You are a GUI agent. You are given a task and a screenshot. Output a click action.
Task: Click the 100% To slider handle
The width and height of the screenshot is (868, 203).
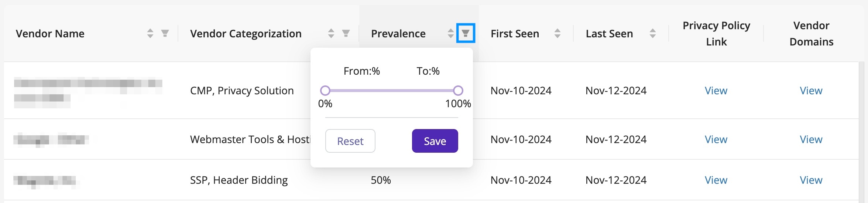(458, 91)
